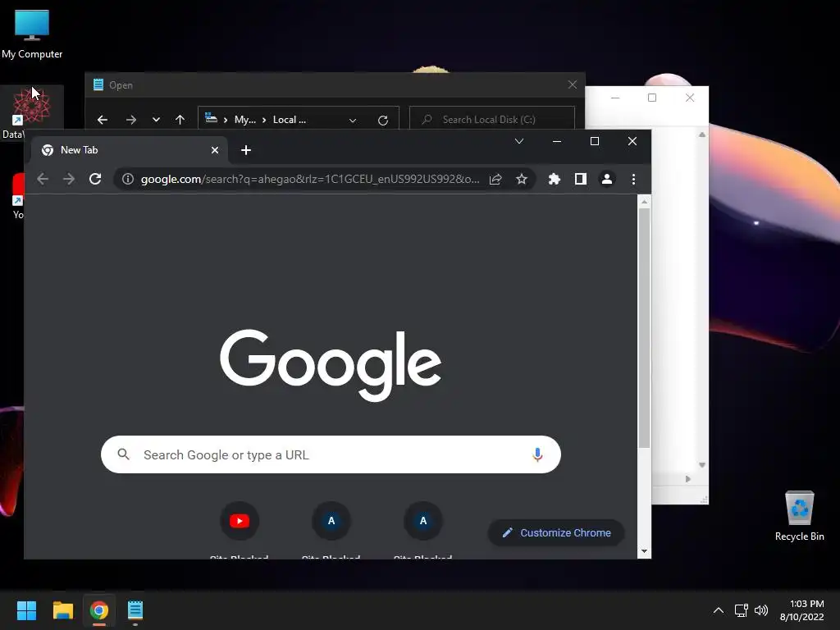Add a new Chrome tab

click(246, 150)
